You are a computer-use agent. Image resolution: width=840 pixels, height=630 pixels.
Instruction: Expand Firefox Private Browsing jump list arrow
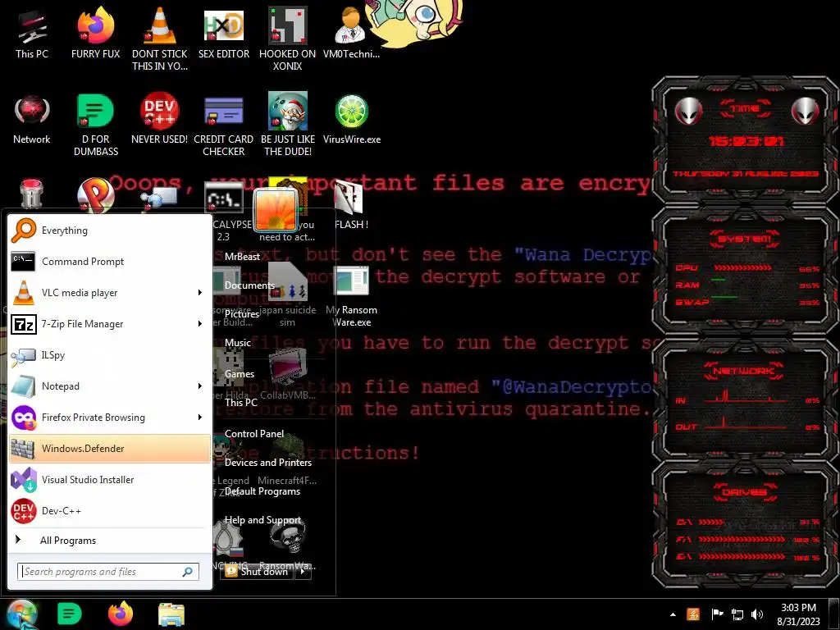point(200,417)
